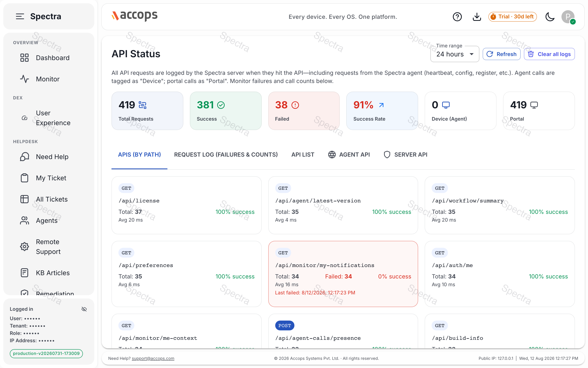This screenshot has height=368, width=588.
Task: Click the Total Requests icon
Action: (142, 105)
